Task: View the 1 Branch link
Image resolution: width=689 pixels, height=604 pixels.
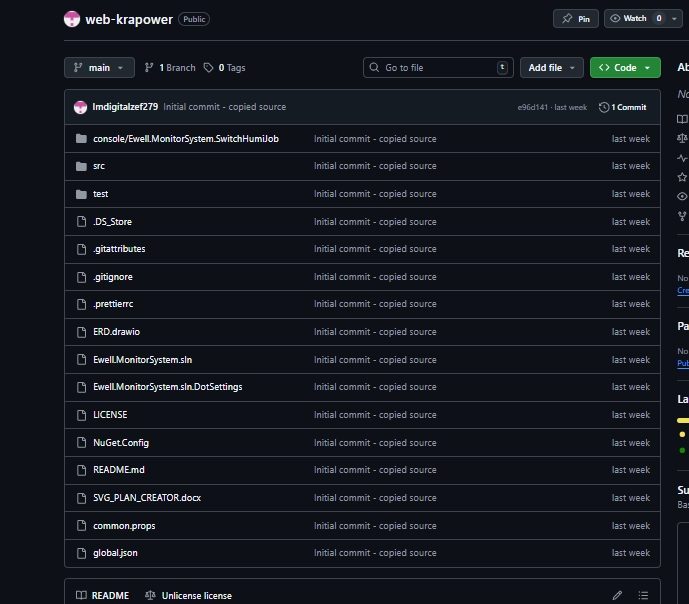Action: (x=170, y=68)
